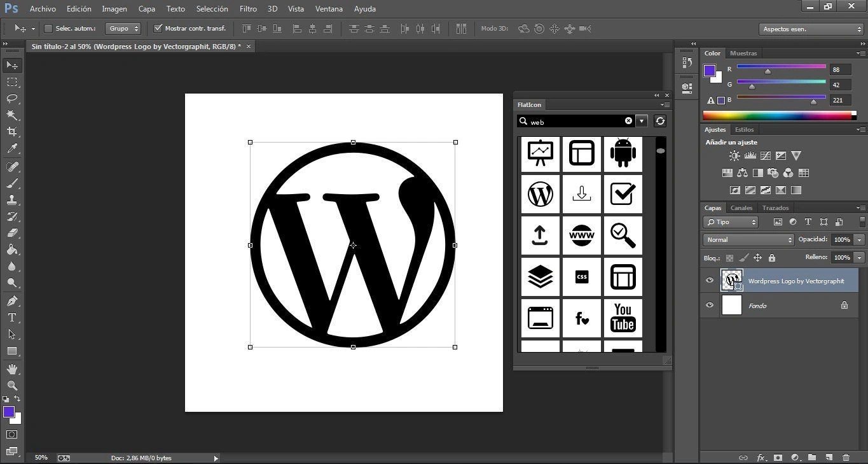Close the Sin título-2 document tab
This screenshot has width=868, height=464.
tap(249, 46)
